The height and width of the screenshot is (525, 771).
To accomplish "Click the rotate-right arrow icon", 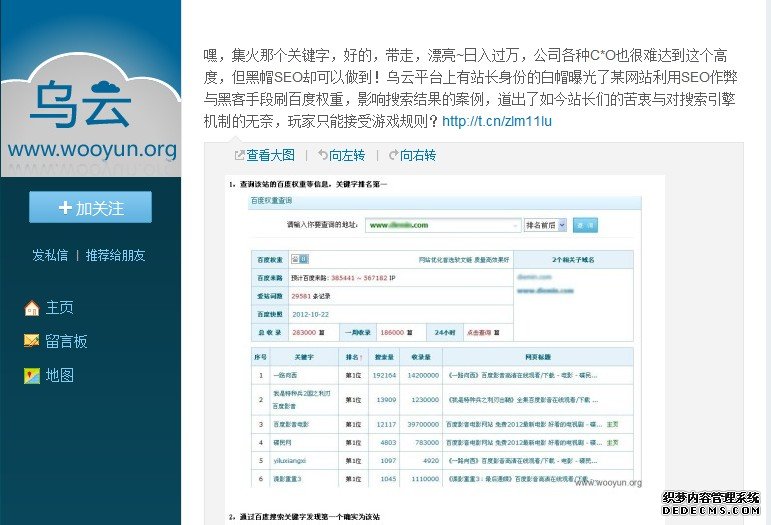I will (393, 155).
